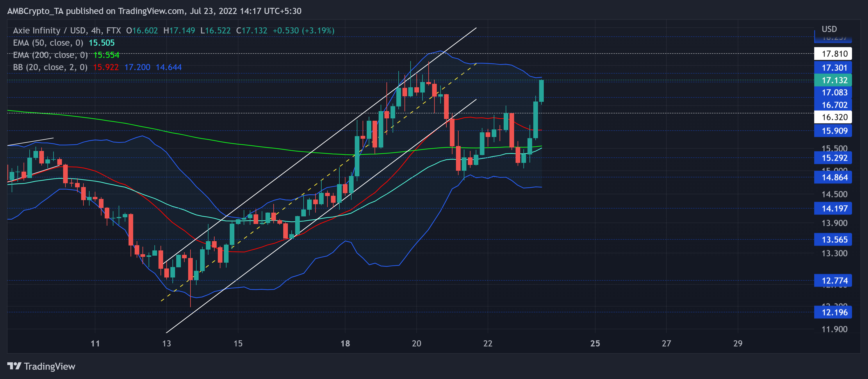868x379 pixels.
Task: Click the blue 17.301 price tag
Action: [x=833, y=68]
